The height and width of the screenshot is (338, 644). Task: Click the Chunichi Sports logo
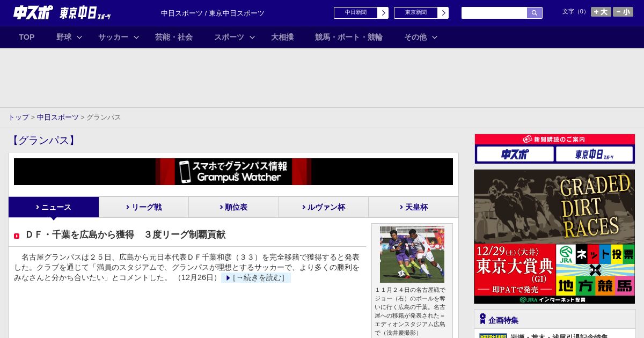(x=33, y=12)
